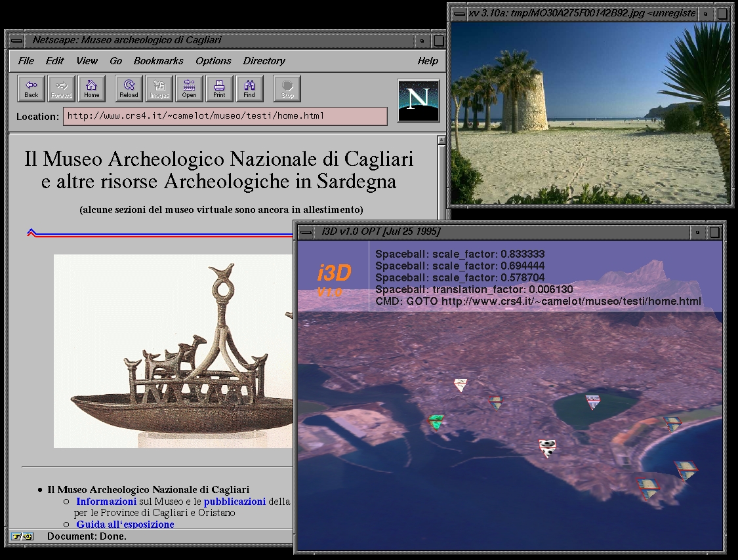
Task: Open the i3D window menu button
Action: [306, 232]
